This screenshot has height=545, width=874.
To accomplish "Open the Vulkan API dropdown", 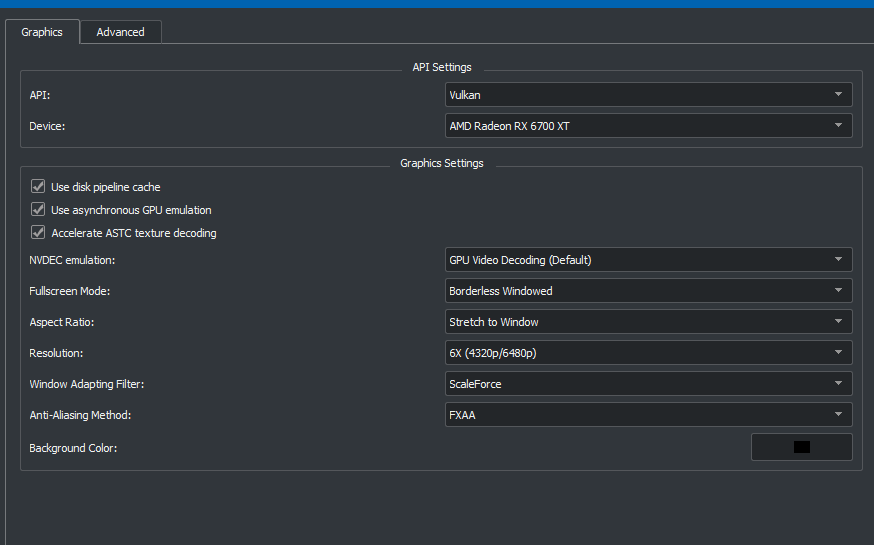I will pyautogui.click(x=648, y=95).
